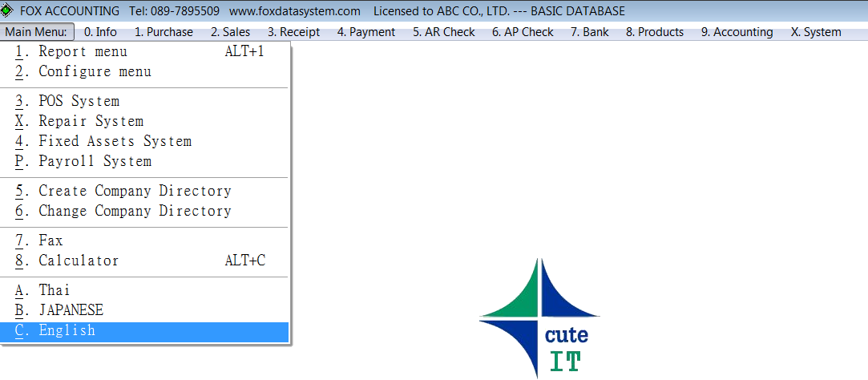Open Fixed Assets System
Viewport: 868px width, 380px height.
pyautogui.click(x=144, y=141)
